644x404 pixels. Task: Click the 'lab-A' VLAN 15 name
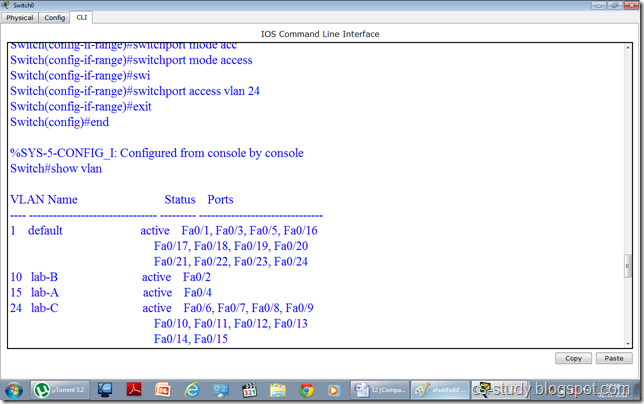[x=45, y=292]
